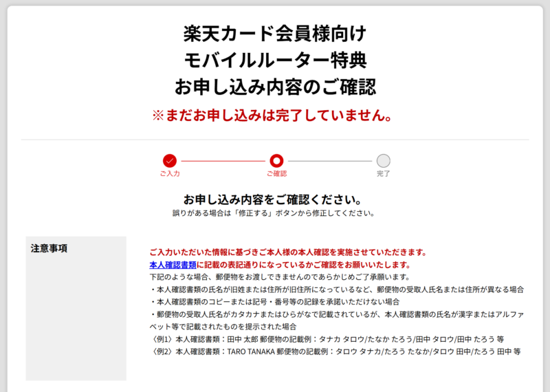Open the 本人確認書類 link
Viewport: 550px width, 392px height.
[173, 265]
